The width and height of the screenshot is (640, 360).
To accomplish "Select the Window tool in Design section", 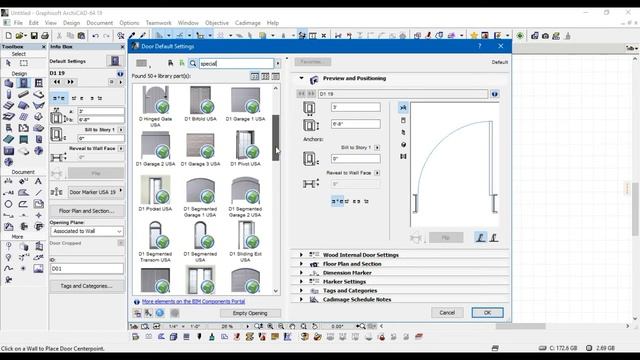I will click(x=38, y=83).
